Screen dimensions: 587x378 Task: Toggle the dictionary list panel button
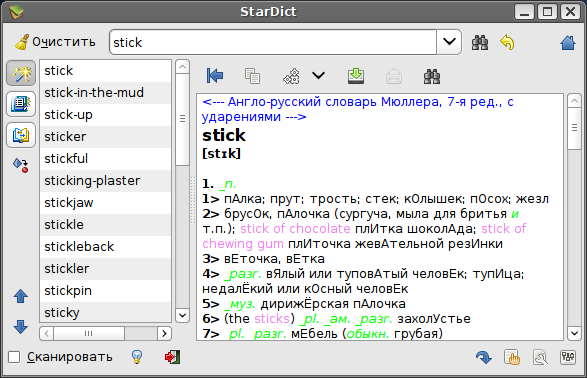[x=21, y=104]
